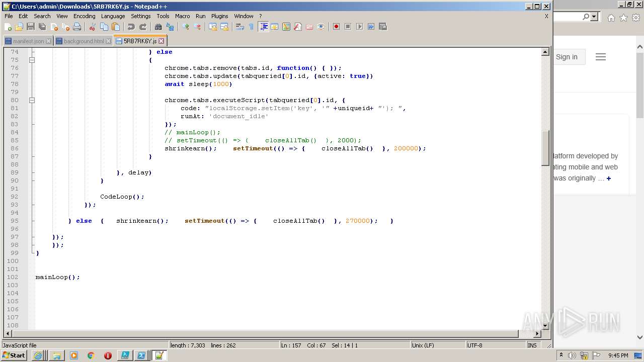Open the user defined language icon
Image resolution: width=644 pixels, height=362 pixels.
click(x=275, y=27)
